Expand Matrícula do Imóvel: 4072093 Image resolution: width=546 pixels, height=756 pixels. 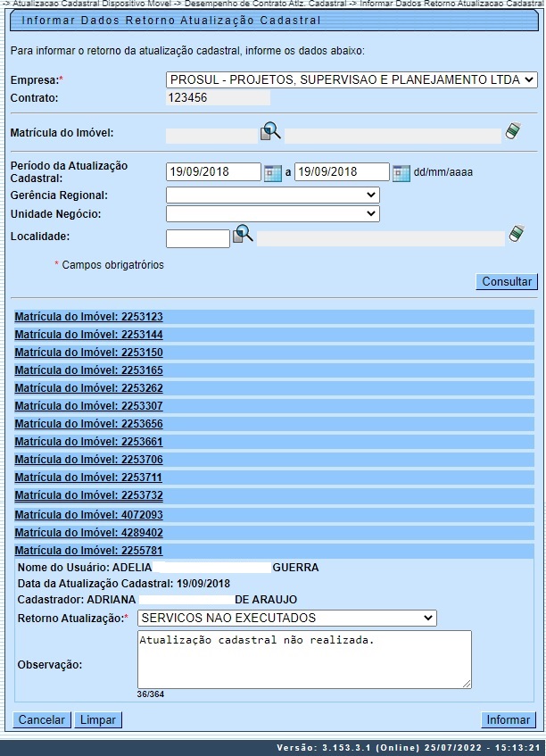88,515
